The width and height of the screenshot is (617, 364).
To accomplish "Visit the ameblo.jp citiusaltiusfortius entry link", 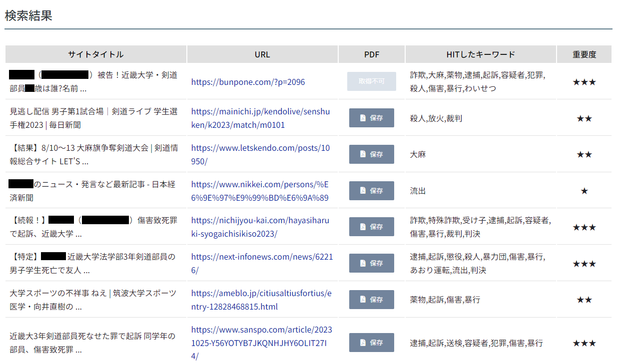I will point(261,300).
